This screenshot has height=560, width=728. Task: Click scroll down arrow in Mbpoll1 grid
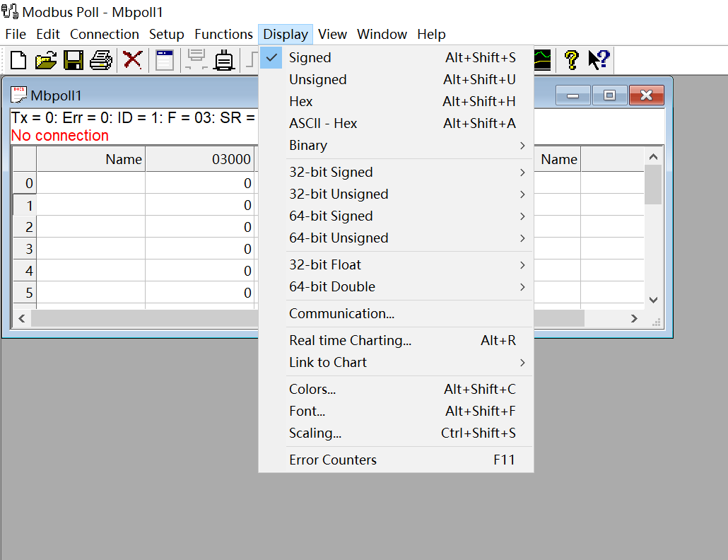tap(653, 300)
